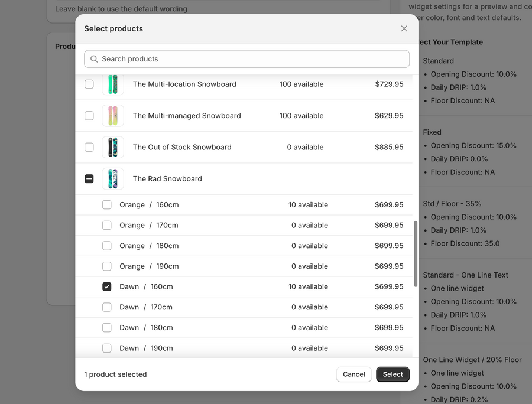The height and width of the screenshot is (404, 532).
Task: Check the Dawn / 180cm variant checkbox
Action: pyautogui.click(x=107, y=328)
